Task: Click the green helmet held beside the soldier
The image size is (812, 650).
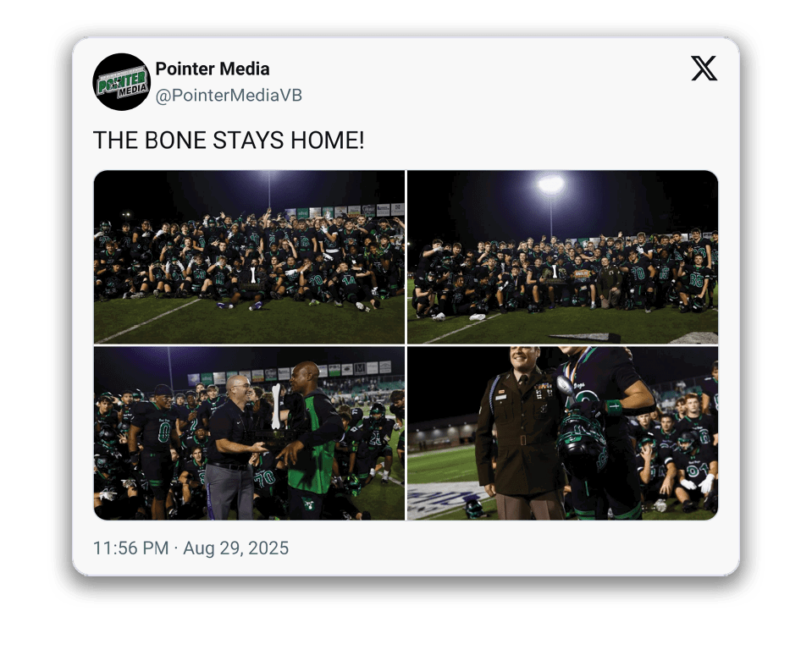Action: click(x=582, y=440)
